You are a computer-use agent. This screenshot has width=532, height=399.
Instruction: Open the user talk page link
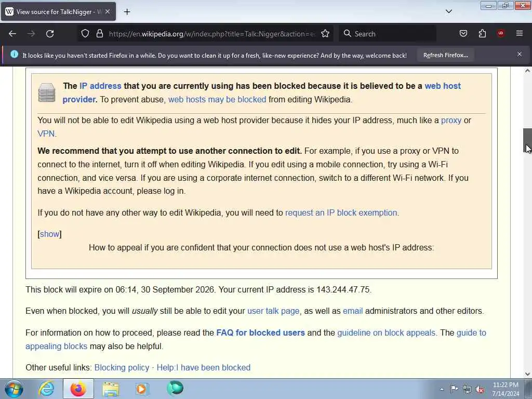pos(273,311)
